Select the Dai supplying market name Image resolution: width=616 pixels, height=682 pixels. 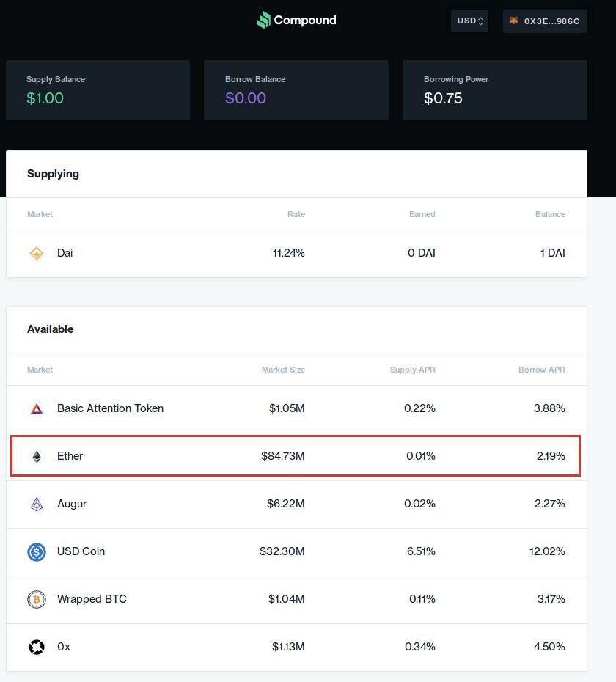coord(65,253)
